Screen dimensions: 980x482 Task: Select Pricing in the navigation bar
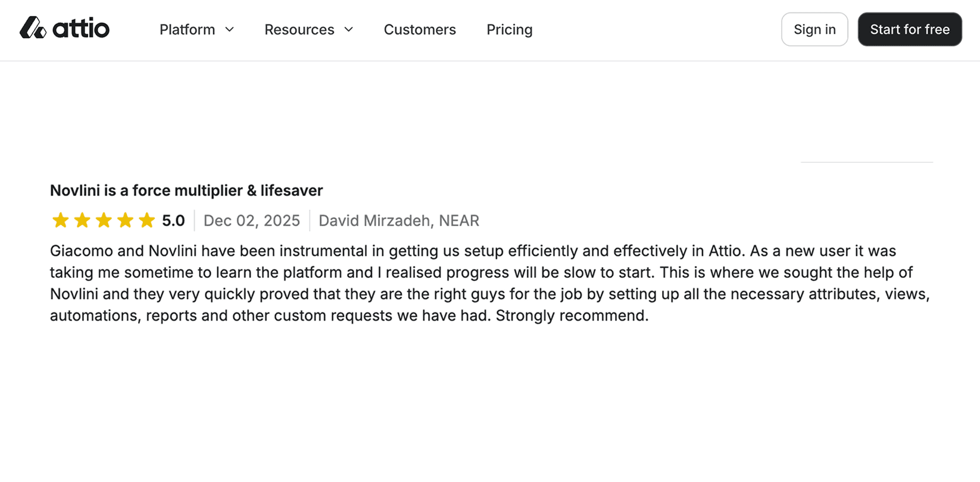[x=509, y=29]
